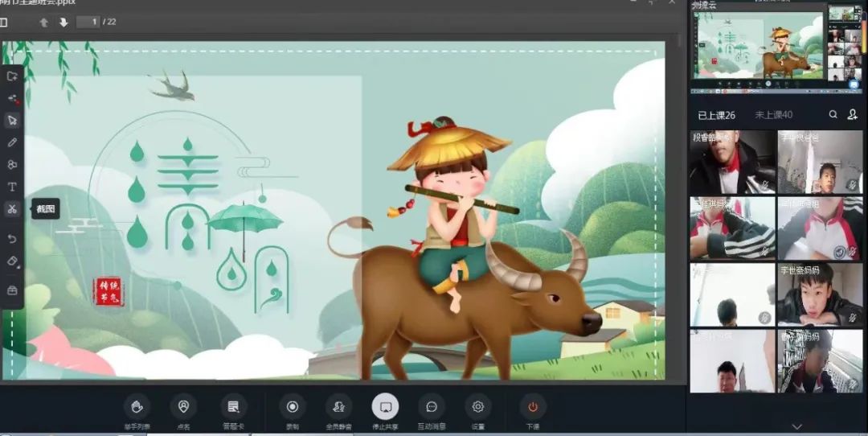This screenshot has width=868, height=436.
Task: Start 点名 roll call
Action: [183, 407]
